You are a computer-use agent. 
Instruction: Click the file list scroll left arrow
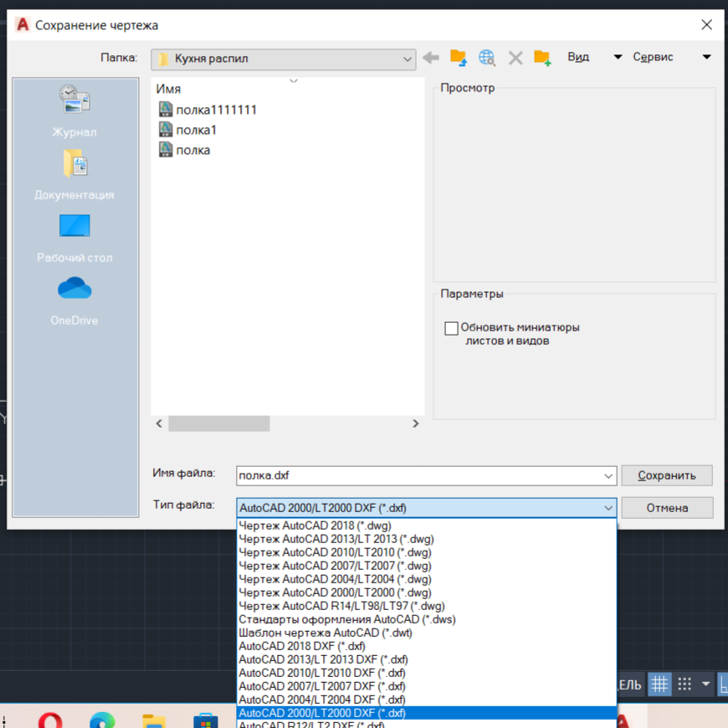pyautogui.click(x=159, y=424)
